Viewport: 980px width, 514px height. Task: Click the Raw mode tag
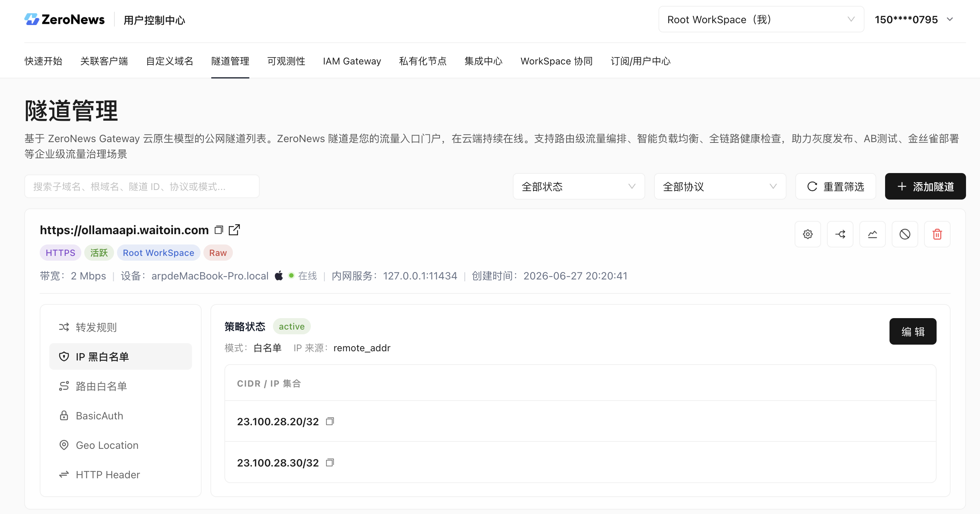tap(218, 253)
